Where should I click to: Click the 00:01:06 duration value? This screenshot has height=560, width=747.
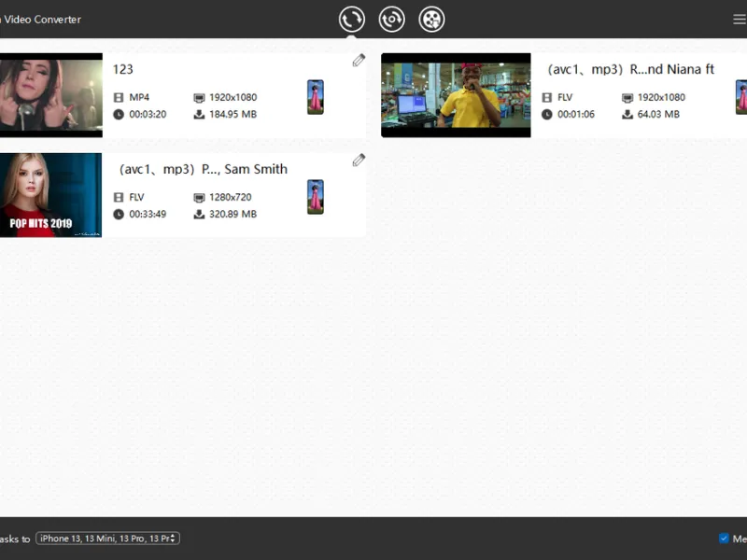coord(576,114)
